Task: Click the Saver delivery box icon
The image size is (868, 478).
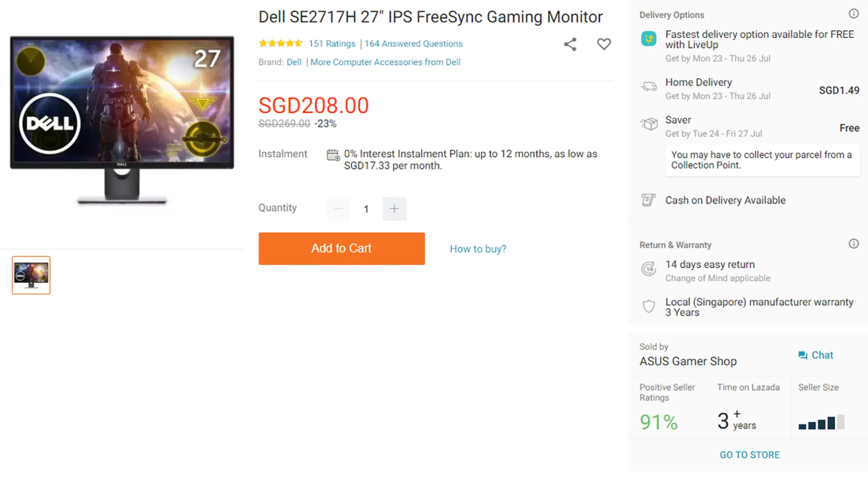Action: click(649, 123)
